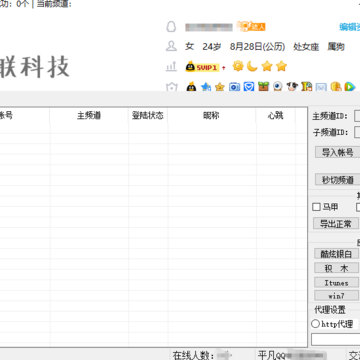Apply the Itunes skin button
Viewport: 360px width, 360px height.
[337, 282]
